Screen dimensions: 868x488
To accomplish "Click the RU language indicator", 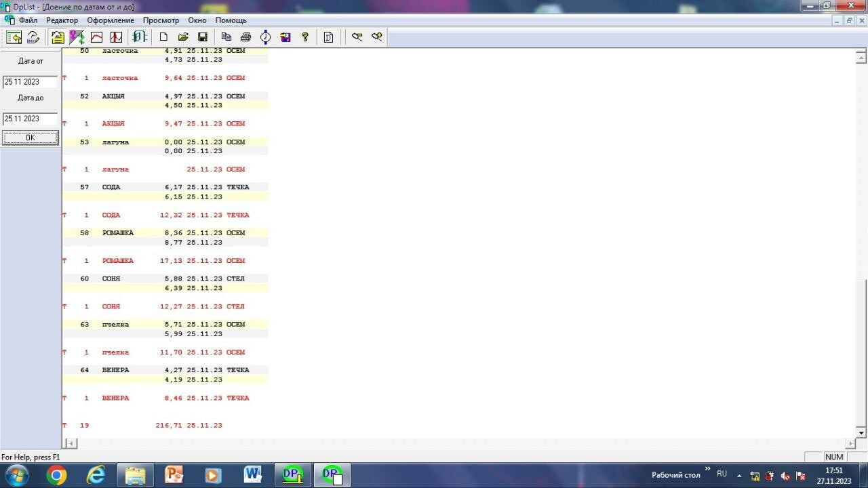I will (x=722, y=474).
